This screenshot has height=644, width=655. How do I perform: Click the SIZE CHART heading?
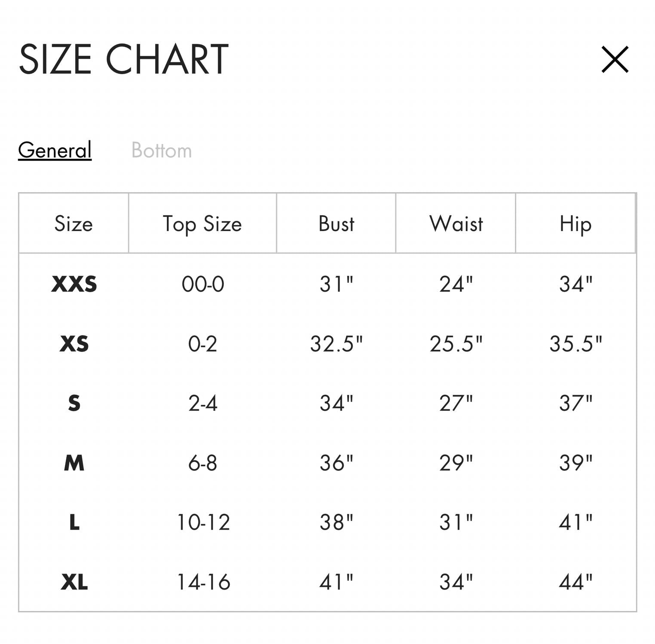[124, 59]
